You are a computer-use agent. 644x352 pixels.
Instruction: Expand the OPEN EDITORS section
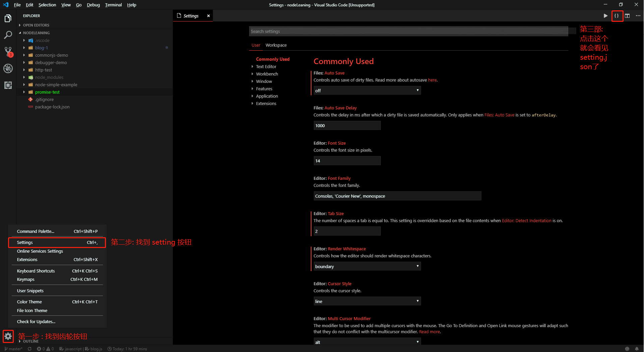coord(20,25)
